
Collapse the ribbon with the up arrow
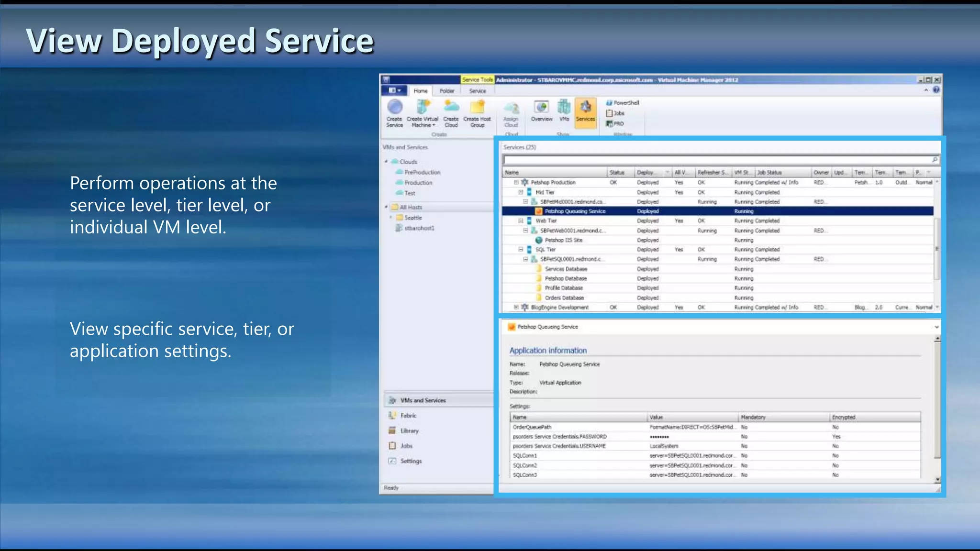tap(926, 90)
